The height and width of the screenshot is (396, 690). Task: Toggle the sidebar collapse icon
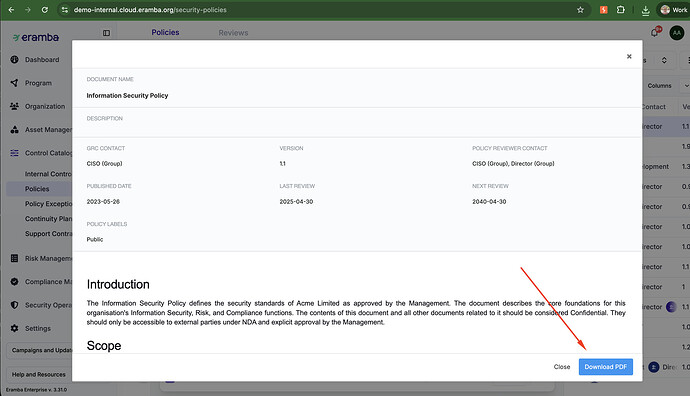tap(106, 33)
